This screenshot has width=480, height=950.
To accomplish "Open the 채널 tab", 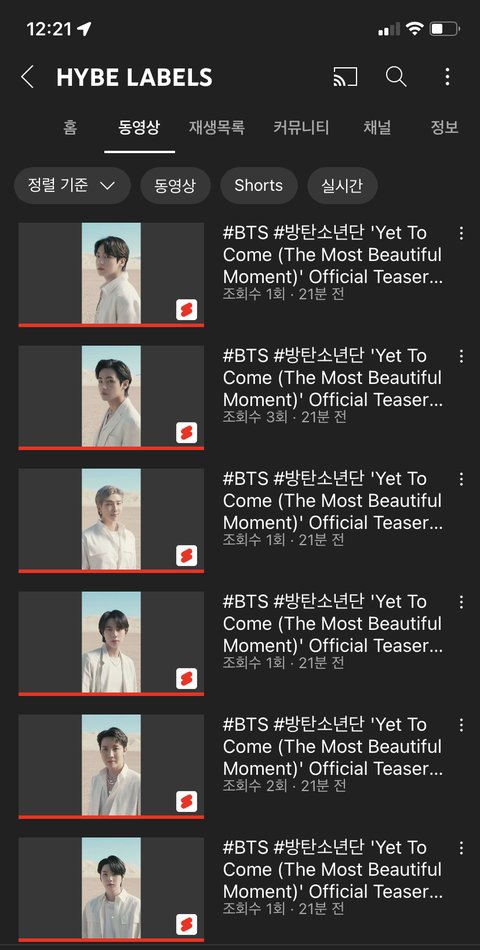I will click(x=377, y=128).
